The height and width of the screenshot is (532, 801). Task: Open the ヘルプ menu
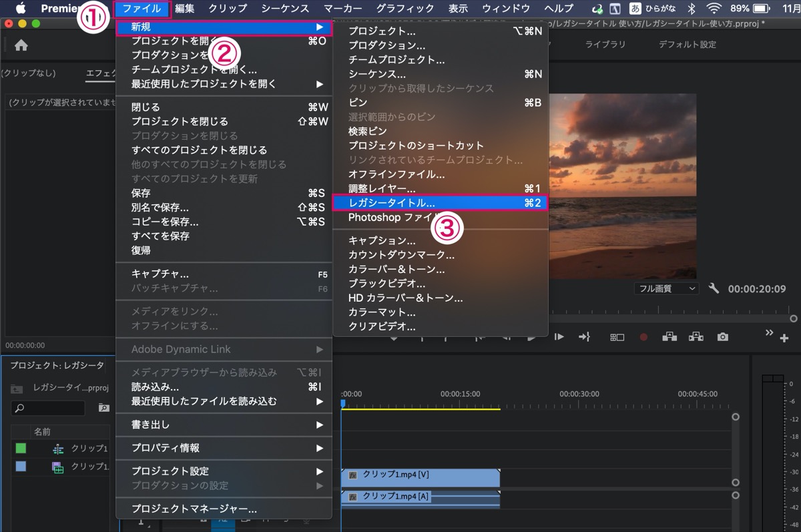[559, 9]
